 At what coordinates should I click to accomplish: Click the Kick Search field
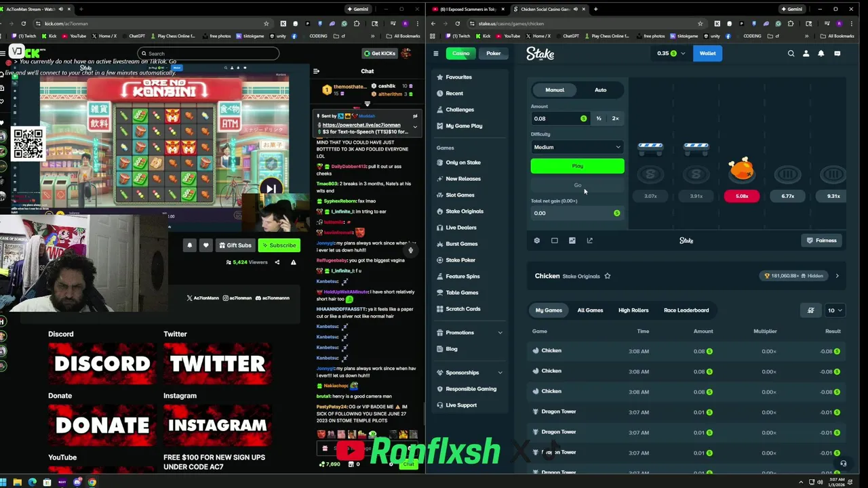point(208,54)
